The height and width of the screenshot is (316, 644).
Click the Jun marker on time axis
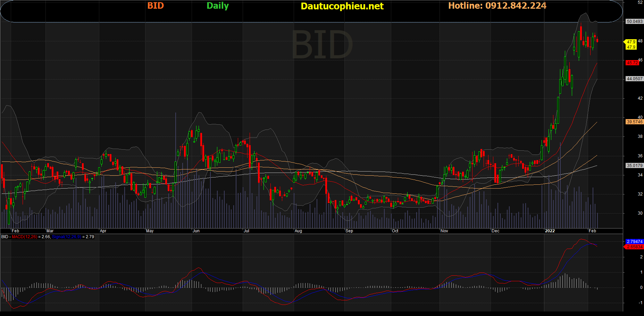(196, 231)
